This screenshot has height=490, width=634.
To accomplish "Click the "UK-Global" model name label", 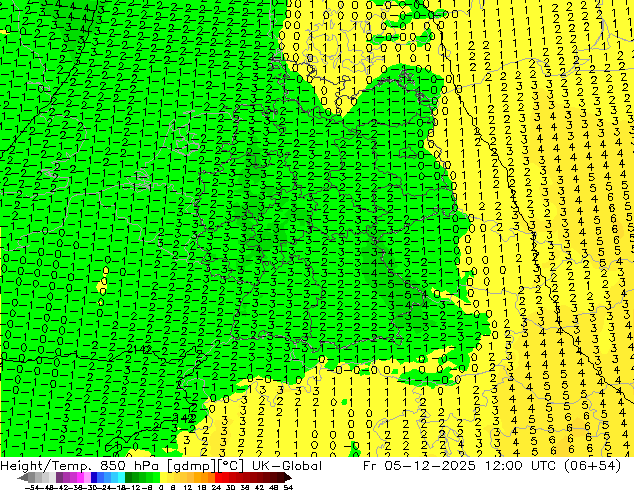I will [287, 466].
